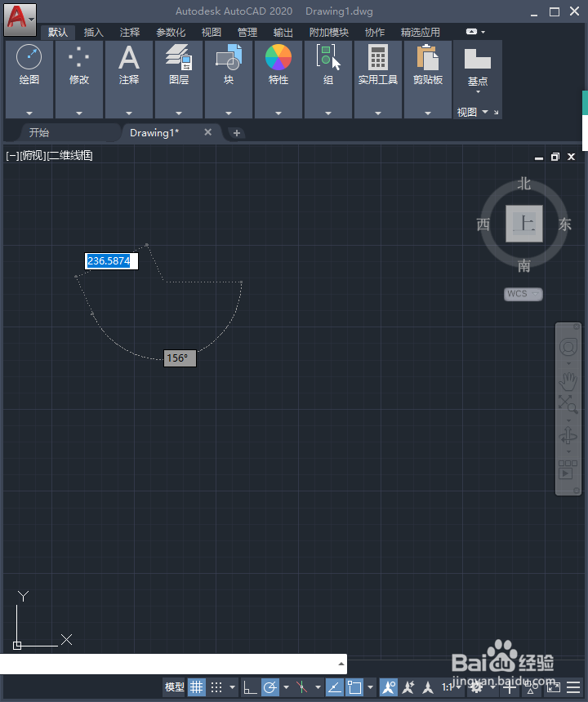This screenshot has height=702, width=588.
Task: Open polar tracking settings dropdown arrow
Action: [x=286, y=686]
